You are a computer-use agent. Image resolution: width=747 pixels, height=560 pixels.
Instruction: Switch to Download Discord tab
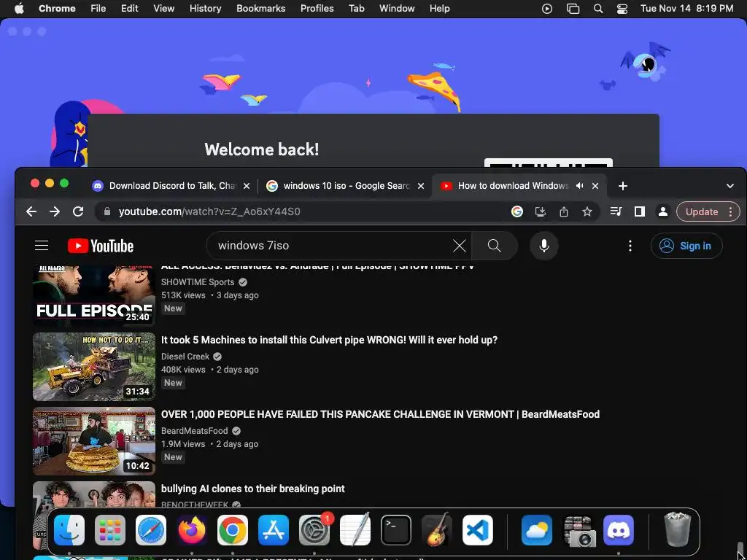coord(171,186)
